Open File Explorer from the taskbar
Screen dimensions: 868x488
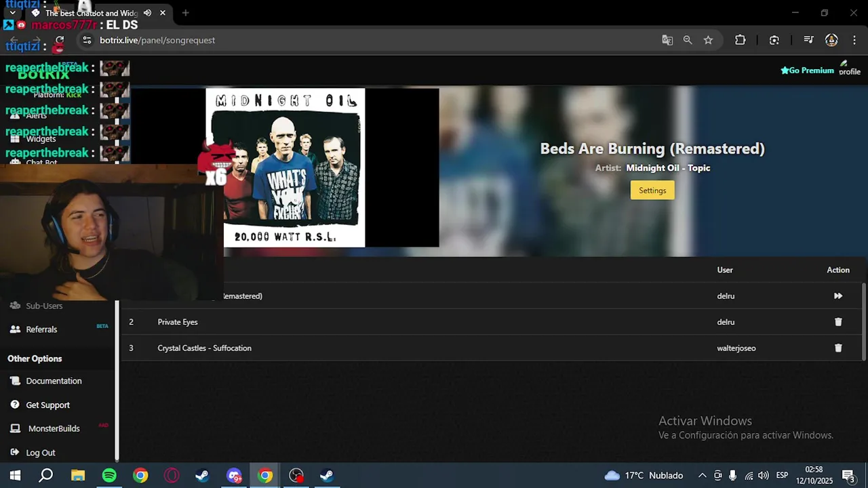coord(77,476)
